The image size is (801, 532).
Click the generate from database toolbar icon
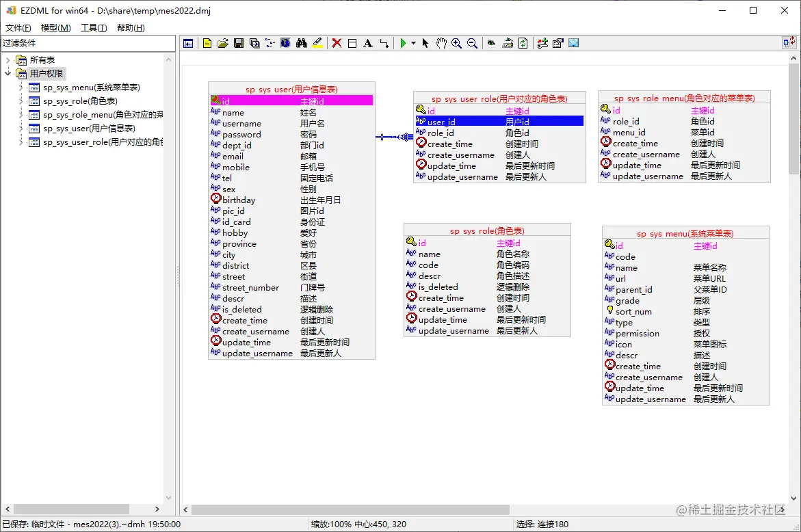(x=508, y=43)
